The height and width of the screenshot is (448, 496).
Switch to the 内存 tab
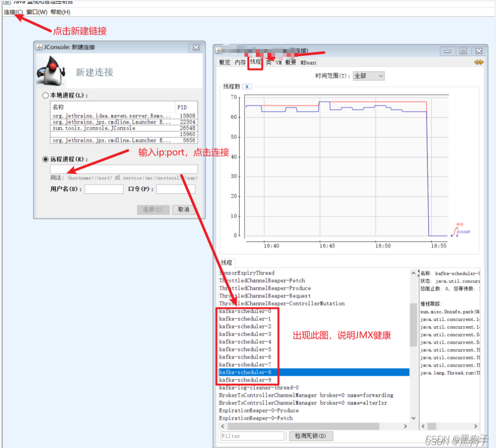240,63
